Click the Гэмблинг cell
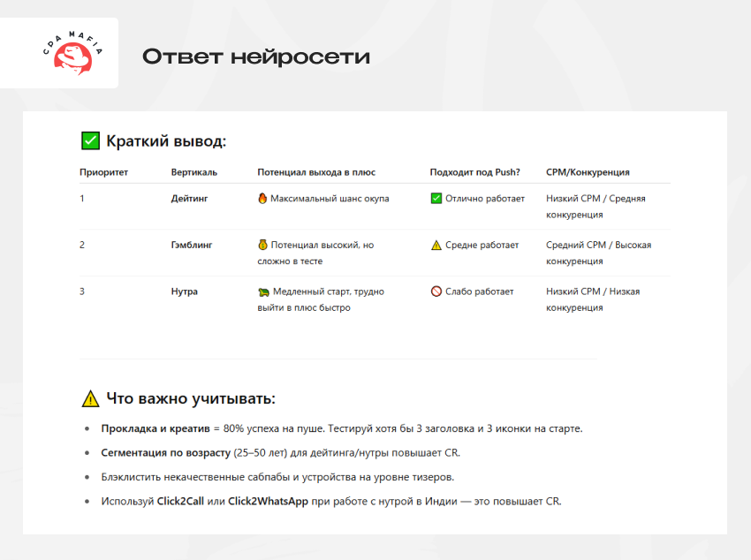Viewport: 751px width, 560px height. pyautogui.click(x=192, y=245)
